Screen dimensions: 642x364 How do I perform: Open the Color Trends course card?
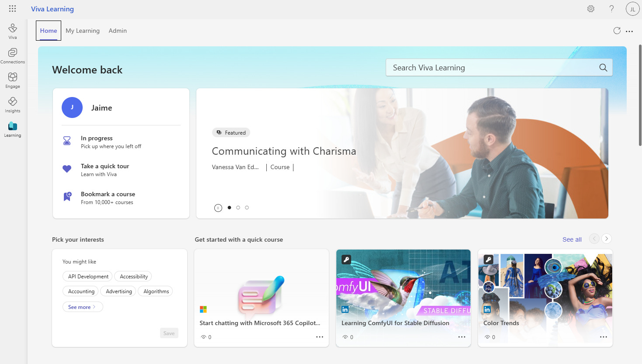[x=545, y=298]
